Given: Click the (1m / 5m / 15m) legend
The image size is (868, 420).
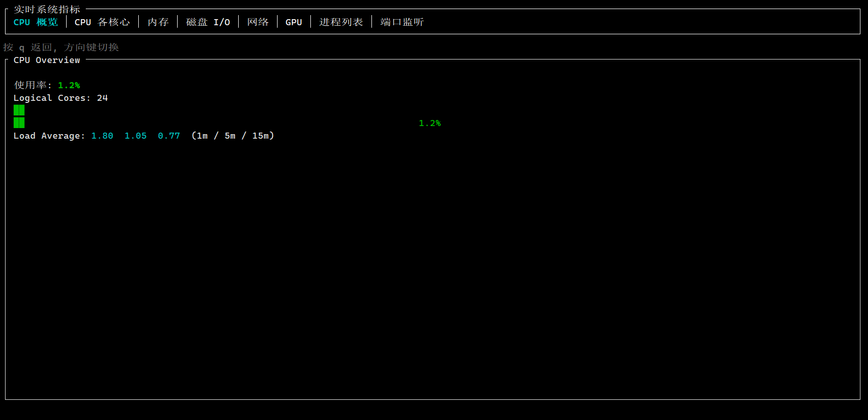Looking at the screenshot, I should 233,136.
